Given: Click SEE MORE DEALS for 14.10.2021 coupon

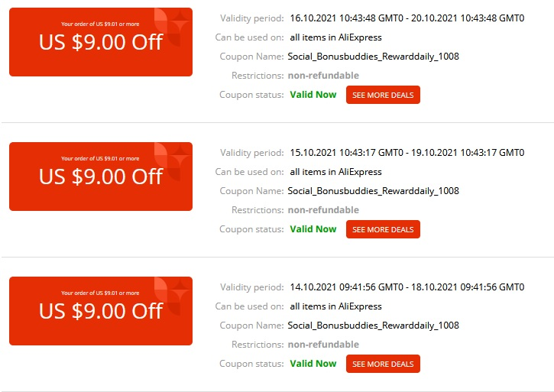Looking at the screenshot, I should (x=383, y=364).
